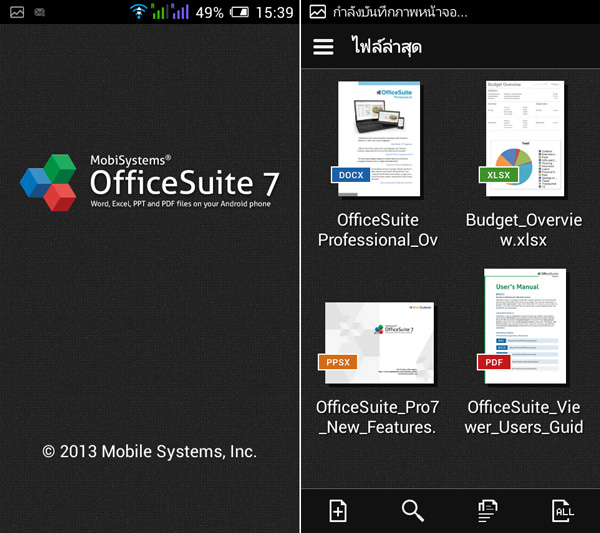The width and height of the screenshot is (600, 533).
Task: Tap the screenshot saving notification icon
Action: tap(318, 12)
